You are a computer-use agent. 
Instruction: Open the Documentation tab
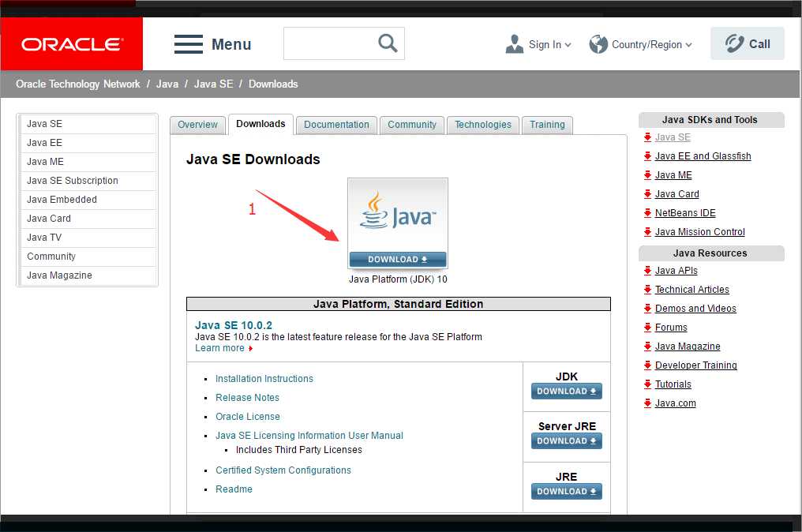336,125
